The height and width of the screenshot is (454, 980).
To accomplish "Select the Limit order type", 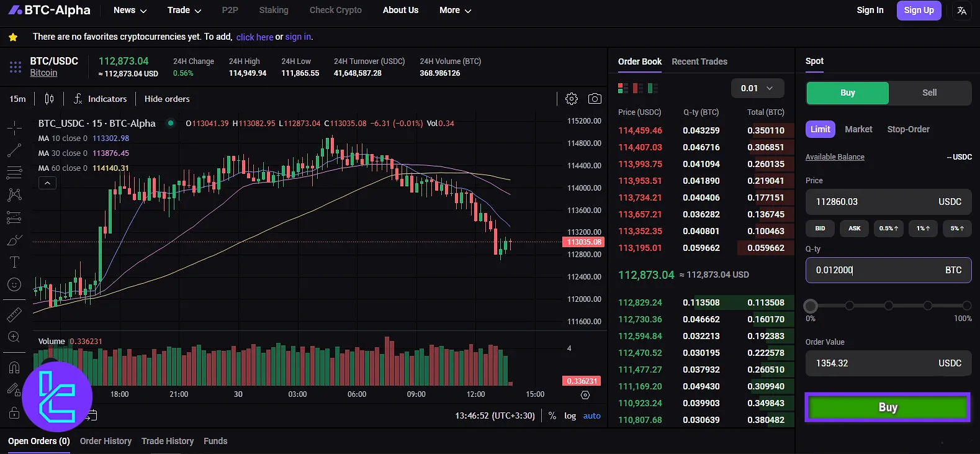I will [x=820, y=129].
